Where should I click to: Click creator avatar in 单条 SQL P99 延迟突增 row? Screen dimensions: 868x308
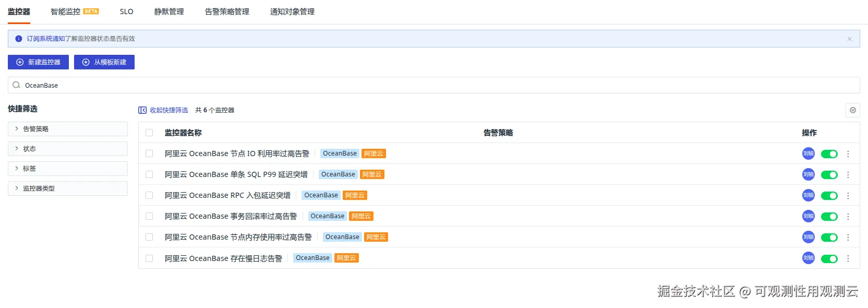click(x=809, y=174)
